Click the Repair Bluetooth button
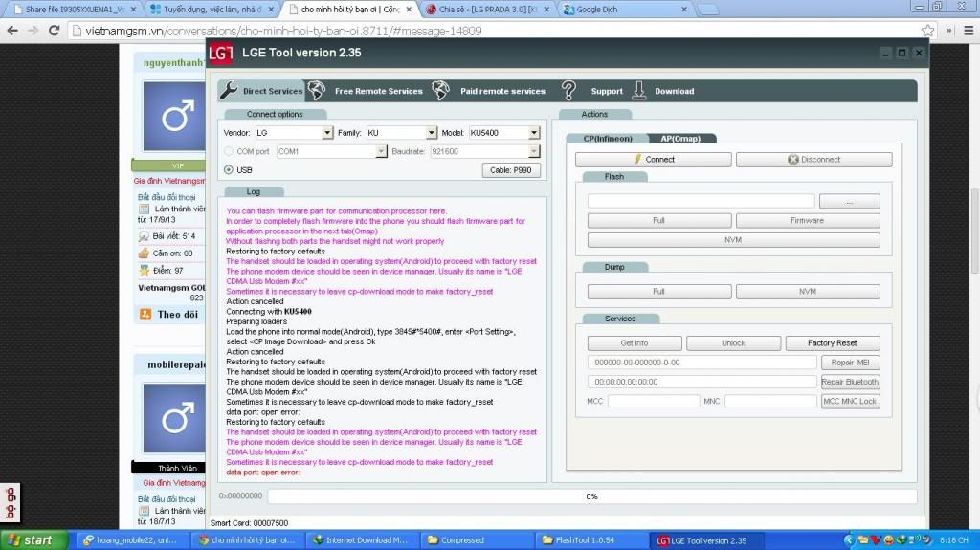This screenshot has height=550, width=980. [x=850, y=382]
